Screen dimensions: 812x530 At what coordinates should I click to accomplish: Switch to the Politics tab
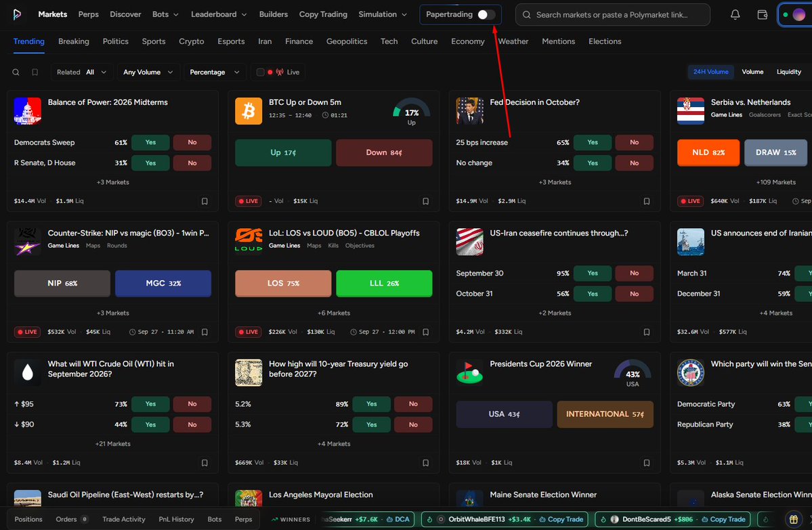point(116,41)
